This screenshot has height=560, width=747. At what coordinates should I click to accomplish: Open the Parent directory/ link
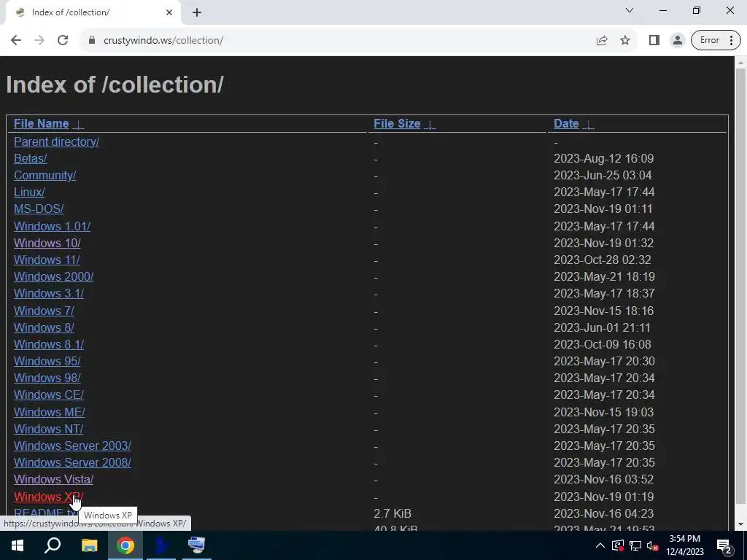click(56, 142)
